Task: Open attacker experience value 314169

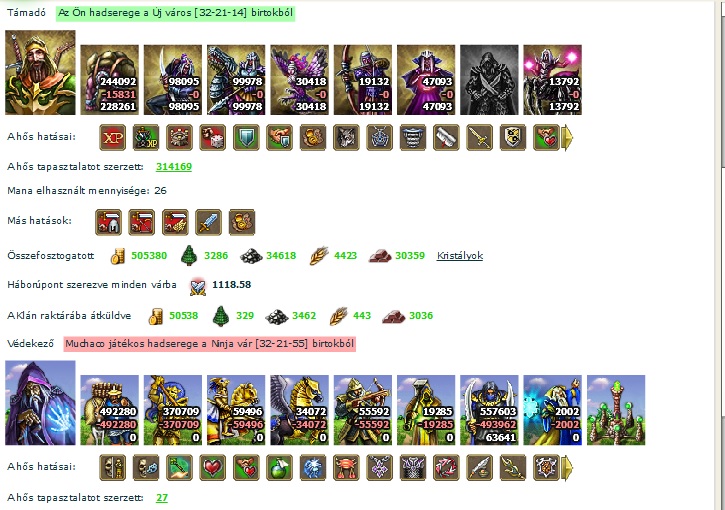Action: click(174, 167)
